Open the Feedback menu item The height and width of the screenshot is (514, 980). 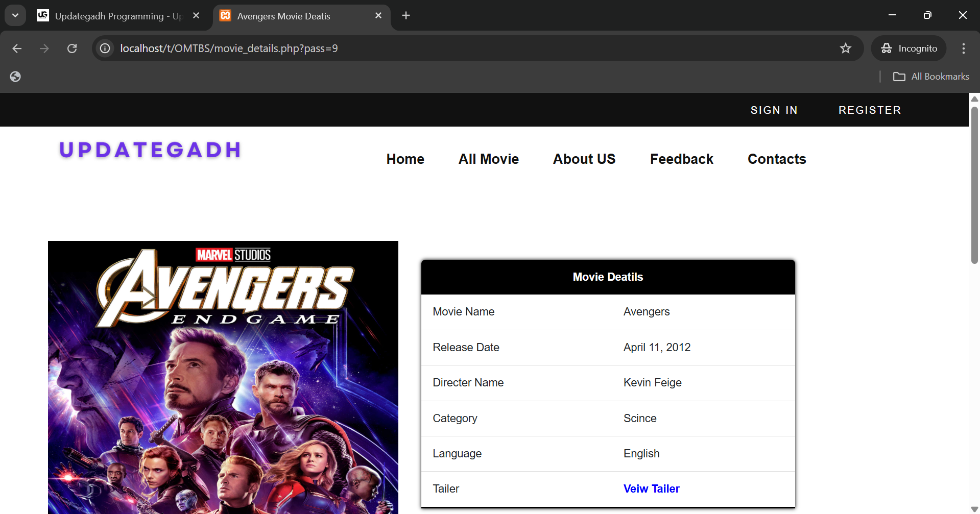(x=682, y=159)
